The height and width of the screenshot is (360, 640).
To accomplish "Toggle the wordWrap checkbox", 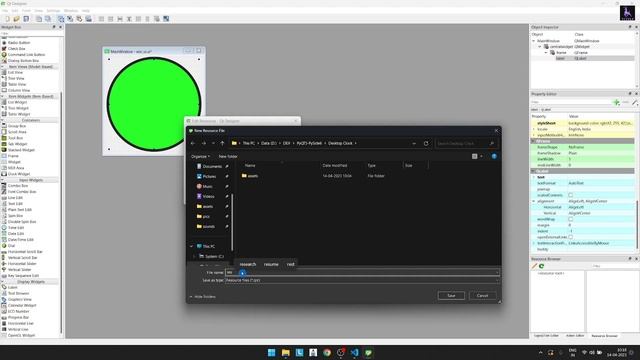I will click(571, 219).
